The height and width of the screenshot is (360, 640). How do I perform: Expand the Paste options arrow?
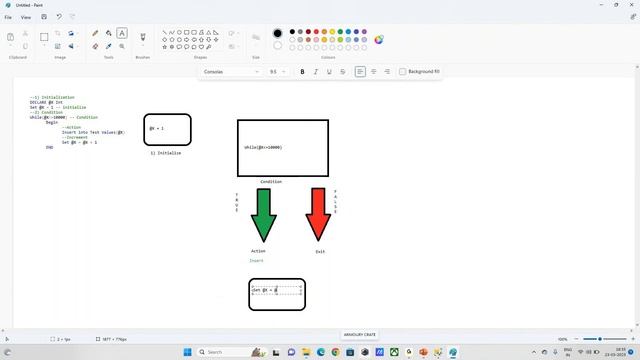coord(11,45)
